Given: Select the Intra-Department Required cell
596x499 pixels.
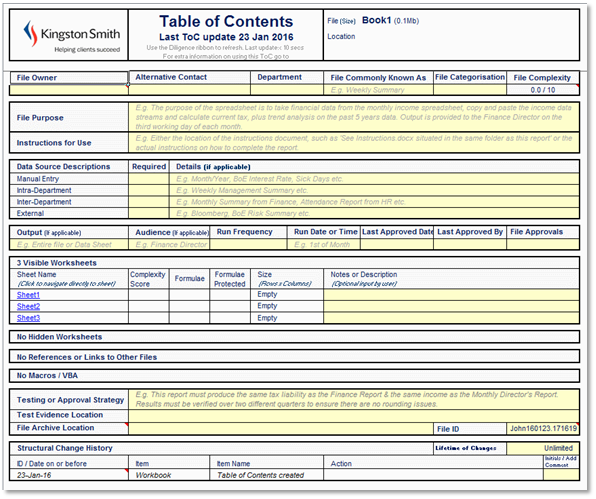Looking at the screenshot, I should pos(149,190).
